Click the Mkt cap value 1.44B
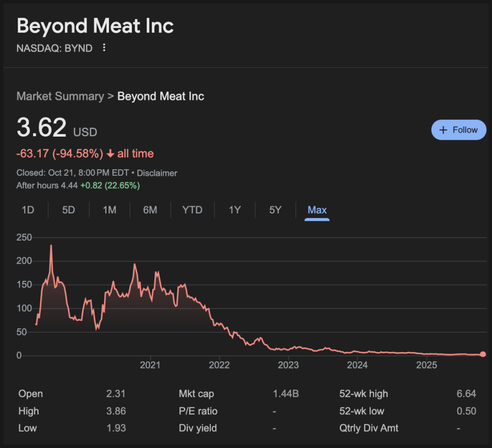This screenshot has width=492, height=448. [286, 394]
